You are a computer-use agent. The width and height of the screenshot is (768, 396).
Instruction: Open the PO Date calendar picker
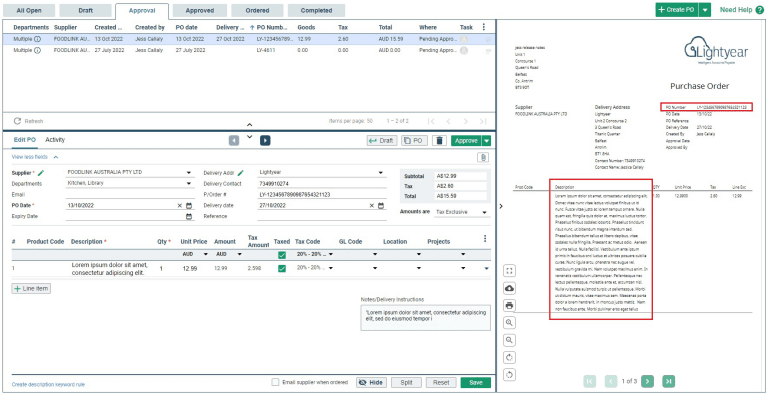click(x=189, y=206)
